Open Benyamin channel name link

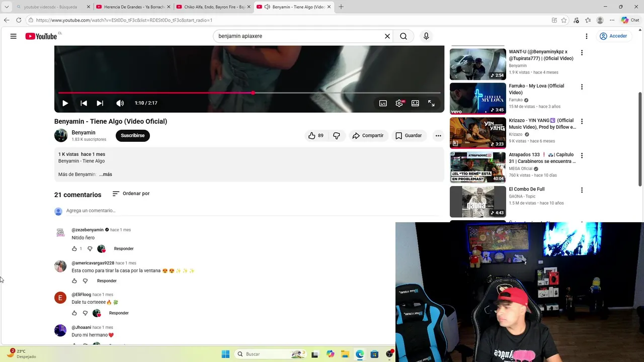pyautogui.click(x=84, y=133)
